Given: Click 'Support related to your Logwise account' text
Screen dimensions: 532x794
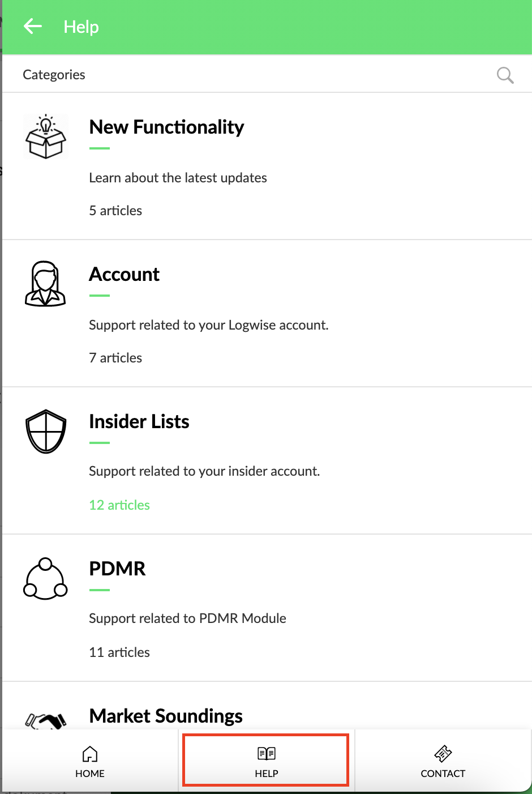Looking at the screenshot, I should pyautogui.click(x=209, y=325).
